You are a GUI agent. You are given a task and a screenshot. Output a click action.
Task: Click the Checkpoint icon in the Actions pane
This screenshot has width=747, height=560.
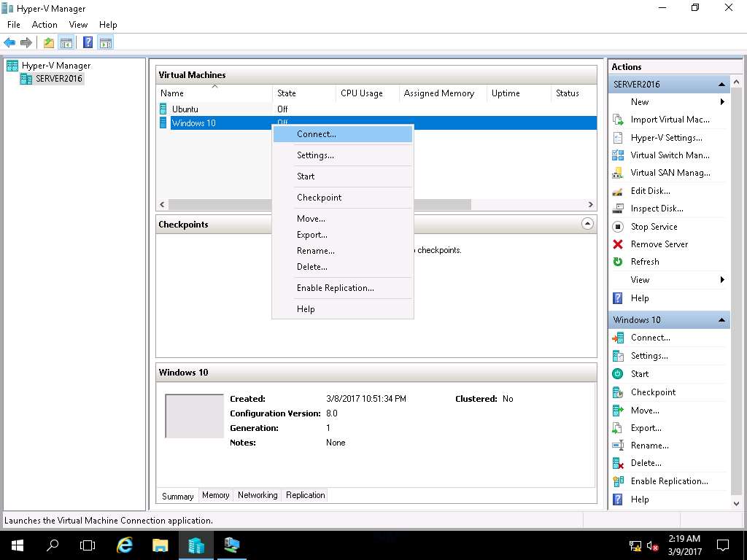(x=618, y=392)
